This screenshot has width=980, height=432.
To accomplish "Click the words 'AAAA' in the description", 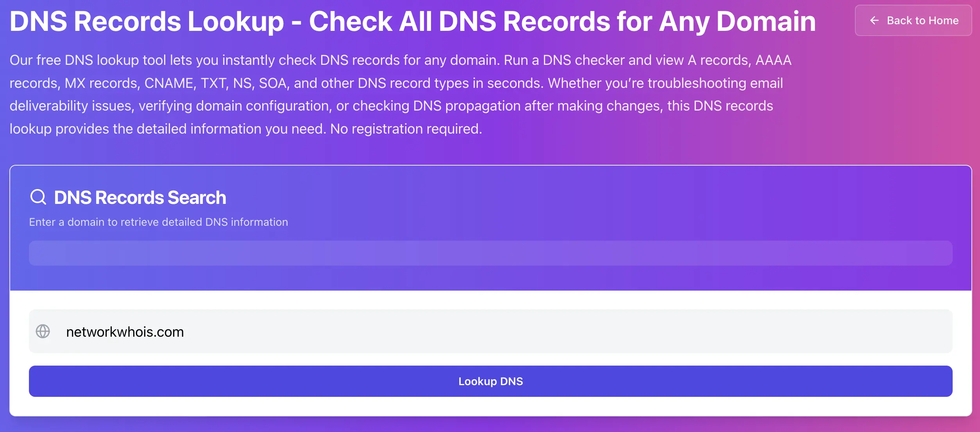I will 773,60.
